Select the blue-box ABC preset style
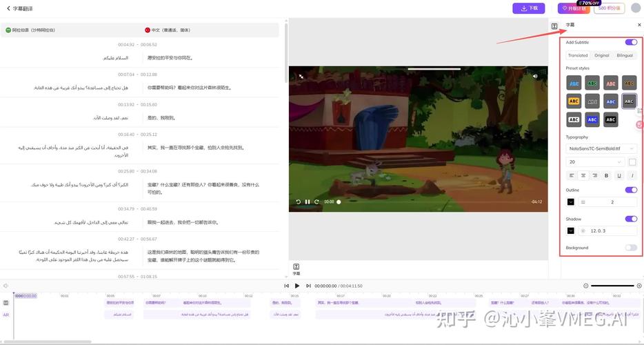This screenshot has height=345, width=644. (x=592, y=119)
